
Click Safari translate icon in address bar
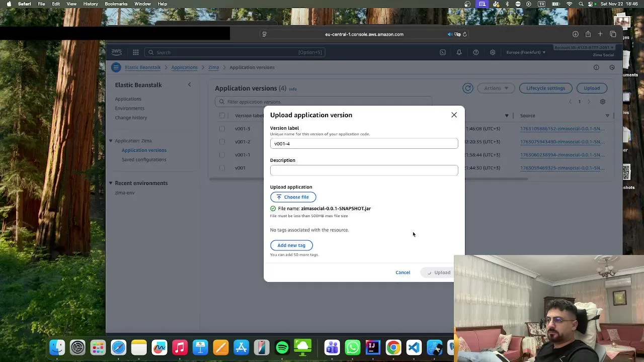pos(457,34)
